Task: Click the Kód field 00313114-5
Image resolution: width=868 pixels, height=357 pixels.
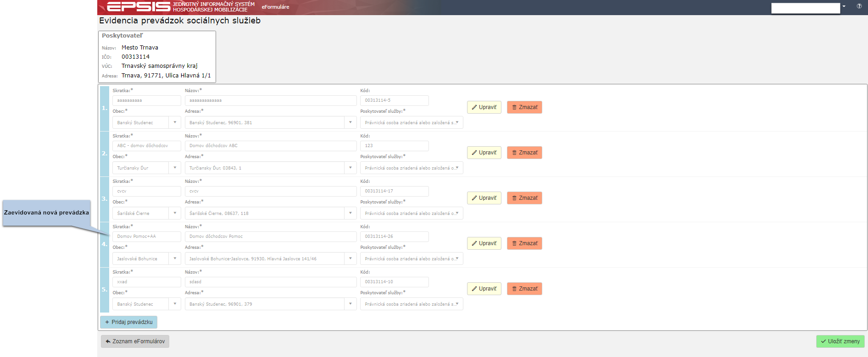Action: click(x=394, y=100)
